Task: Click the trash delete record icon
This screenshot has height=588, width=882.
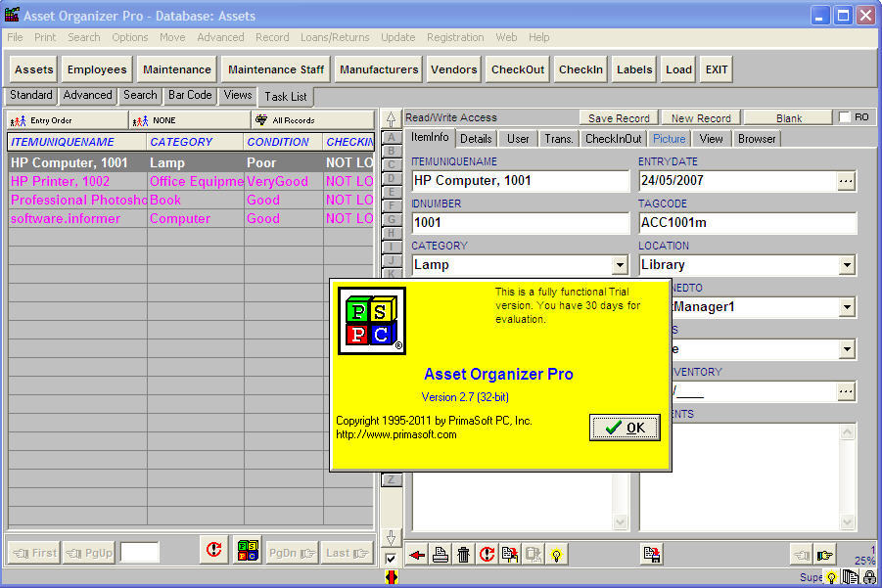Action: click(462, 555)
